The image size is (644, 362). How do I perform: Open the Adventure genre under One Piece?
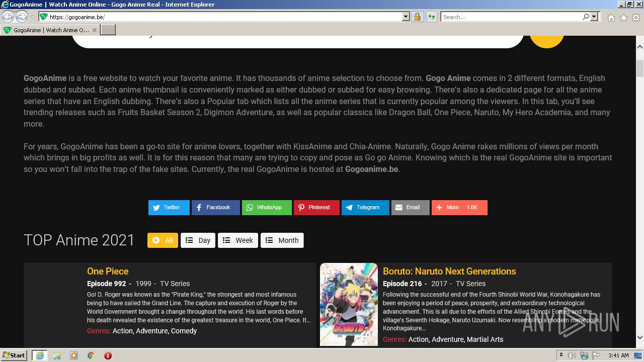tap(152, 331)
